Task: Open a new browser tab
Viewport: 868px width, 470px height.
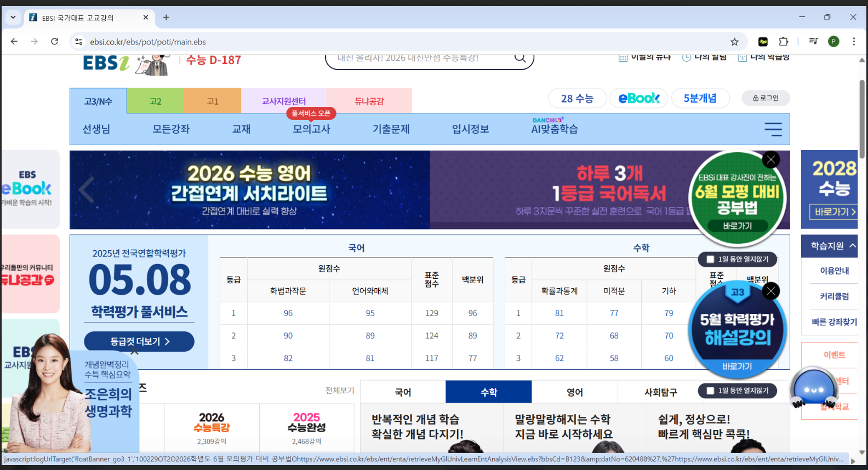Action: click(x=166, y=18)
